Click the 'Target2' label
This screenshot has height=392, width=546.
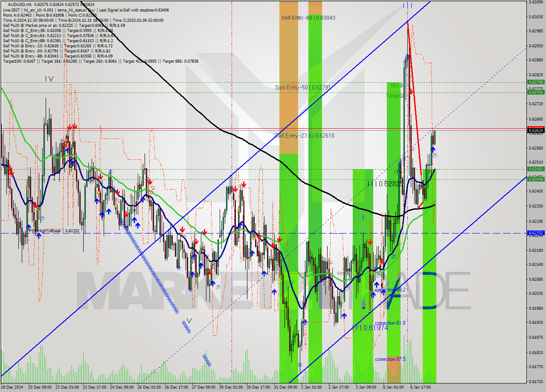[x=395, y=96]
